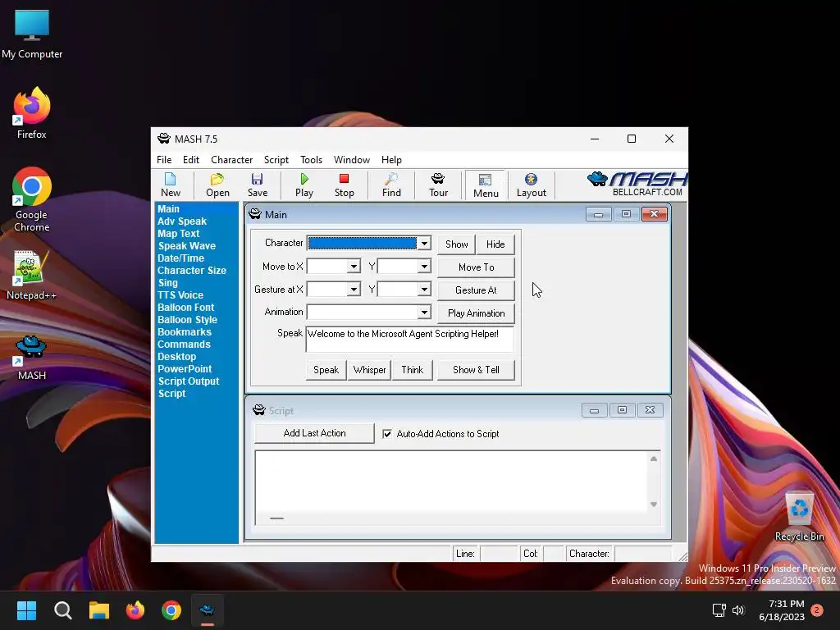
Task: Open the Character menu
Action: pos(231,160)
